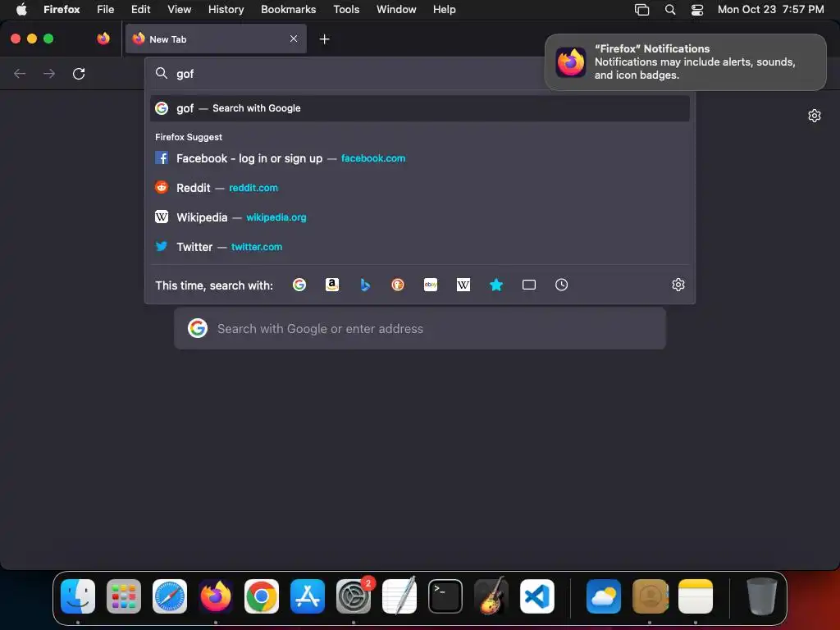Viewport: 840px width, 630px height.
Task: Click Stage Manager windows icon in menu bar
Action: (x=641, y=10)
